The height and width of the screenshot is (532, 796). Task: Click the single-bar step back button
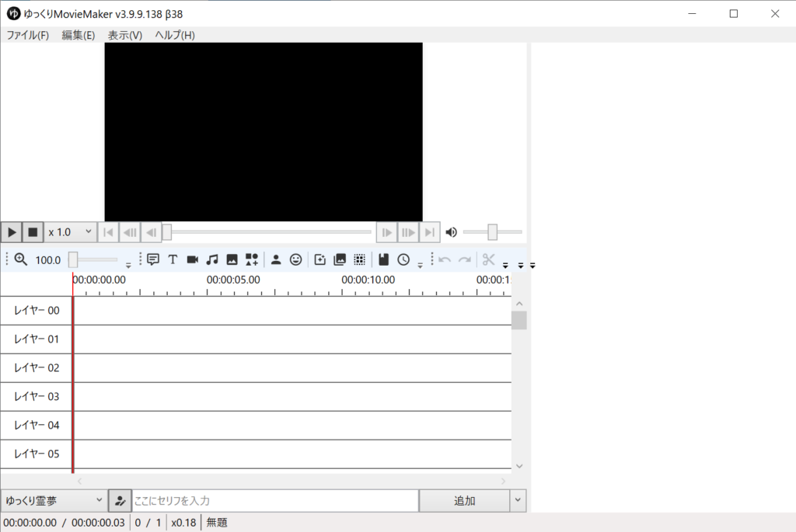click(x=152, y=232)
